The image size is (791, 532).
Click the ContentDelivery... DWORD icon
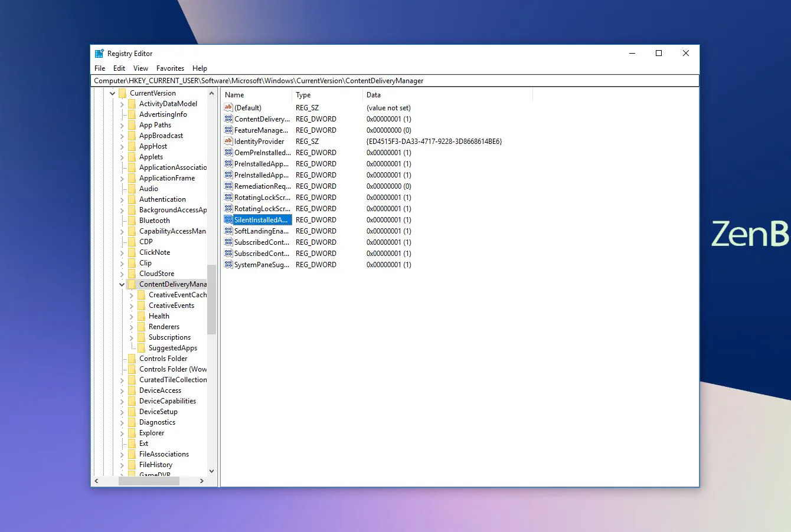pyautogui.click(x=228, y=119)
